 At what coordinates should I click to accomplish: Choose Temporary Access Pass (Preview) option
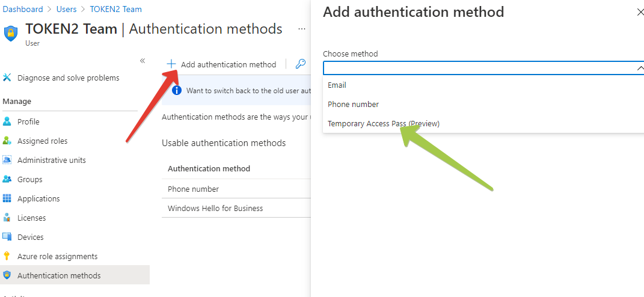click(483, 123)
